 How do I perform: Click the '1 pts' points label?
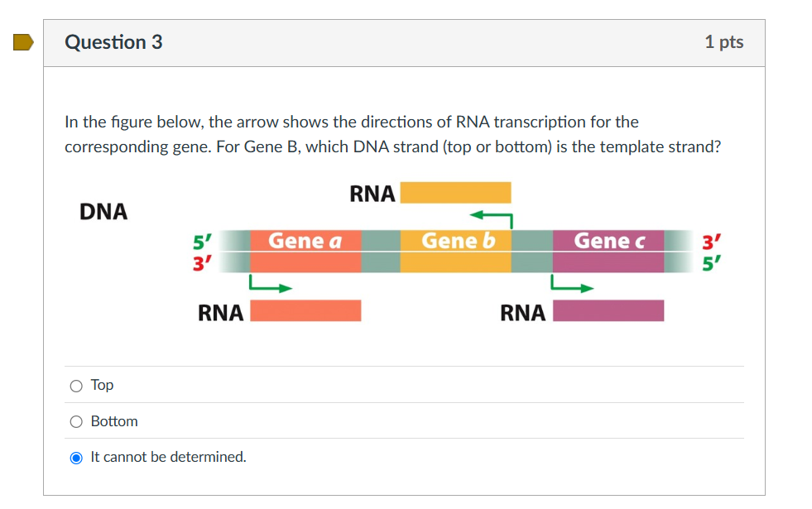(723, 42)
